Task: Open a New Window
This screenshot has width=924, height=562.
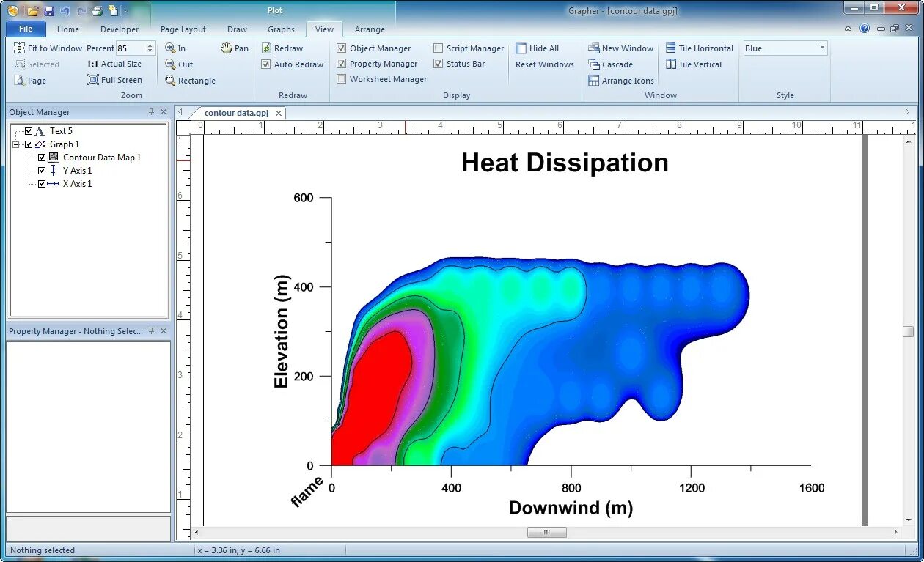Action: pyautogui.click(x=620, y=48)
